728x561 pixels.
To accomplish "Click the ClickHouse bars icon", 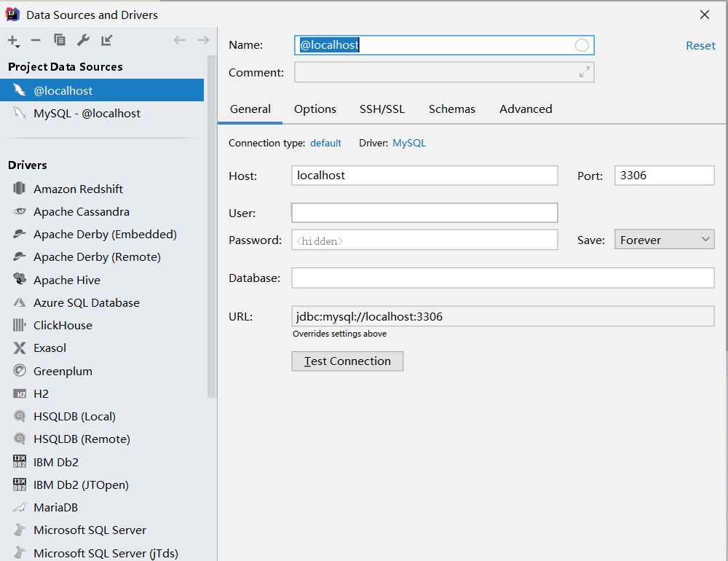I will pyautogui.click(x=20, y=325).
